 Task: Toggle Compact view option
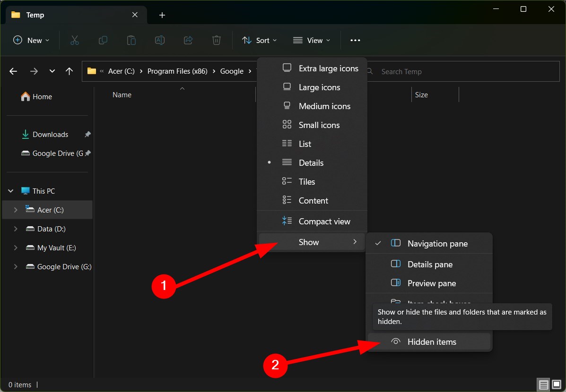pyautogui.click(x=324, y=222)
